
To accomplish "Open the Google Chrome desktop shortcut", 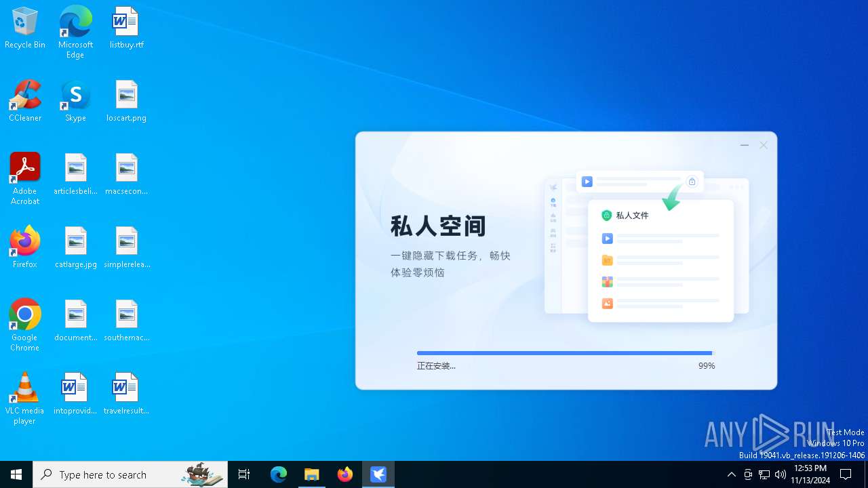I will pyautogui.click(x=25, y=325).
